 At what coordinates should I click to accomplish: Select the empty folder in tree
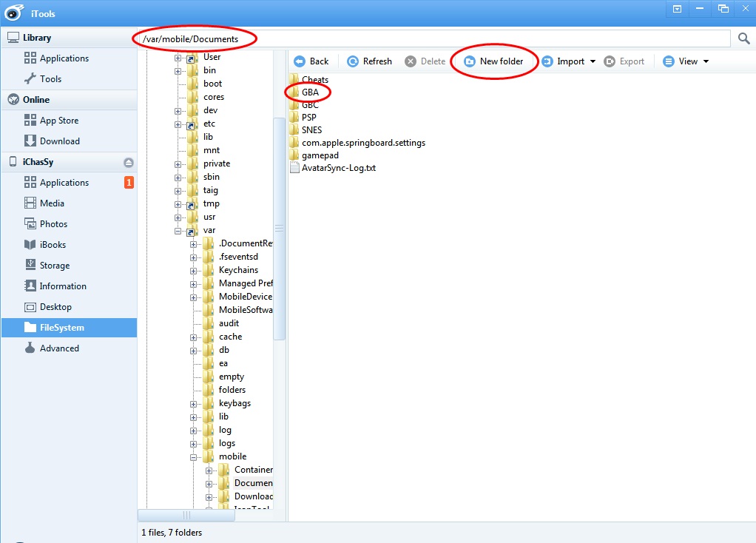click(232, 377)
